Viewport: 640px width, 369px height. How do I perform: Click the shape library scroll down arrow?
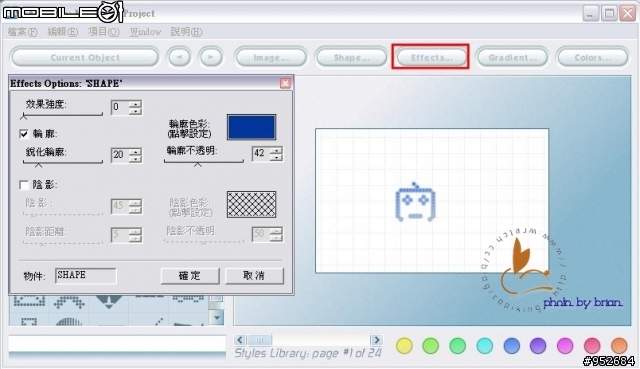(217, 317)
